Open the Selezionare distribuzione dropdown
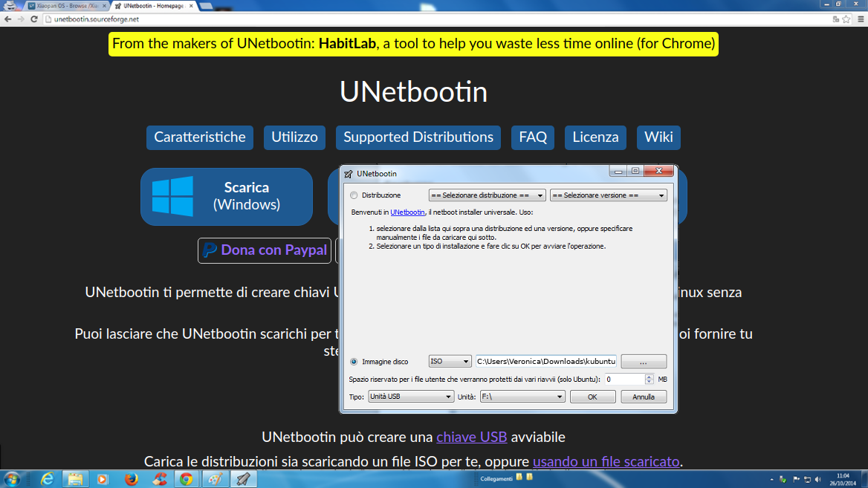 coord(488,195)
